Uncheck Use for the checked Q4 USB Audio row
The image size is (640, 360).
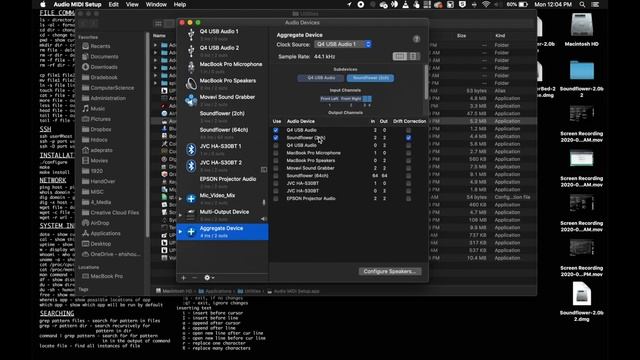tap(276, 130)
